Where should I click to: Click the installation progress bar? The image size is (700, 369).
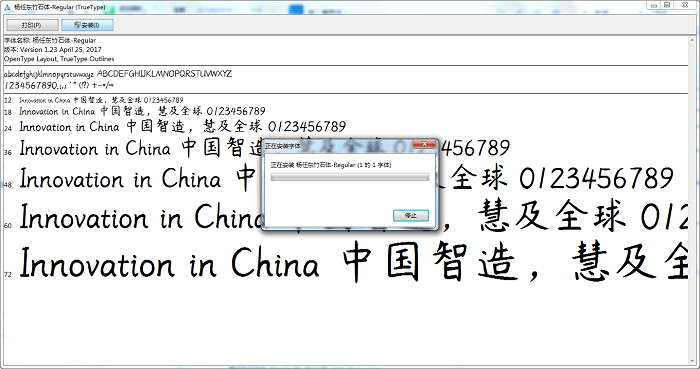[350, 178]
